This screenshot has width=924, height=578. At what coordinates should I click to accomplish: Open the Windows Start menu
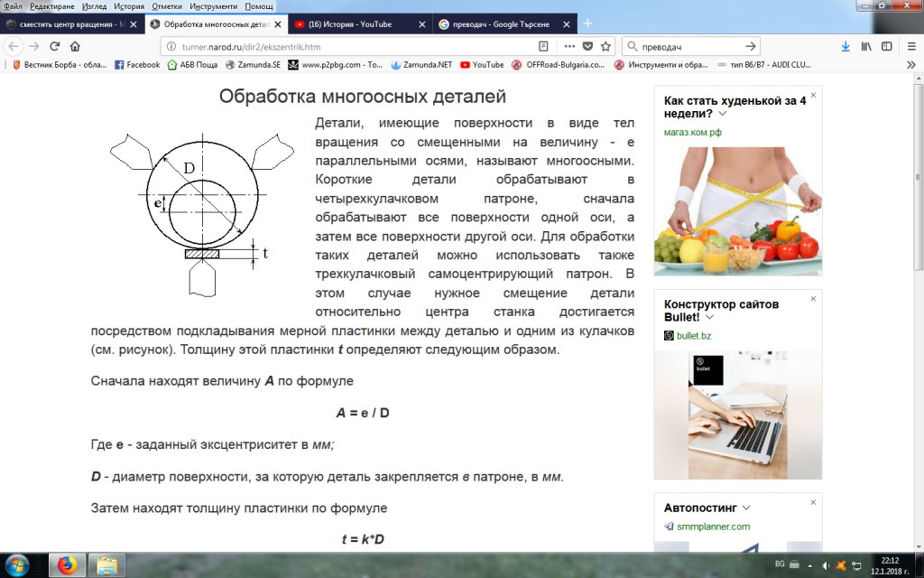[16, 565]
